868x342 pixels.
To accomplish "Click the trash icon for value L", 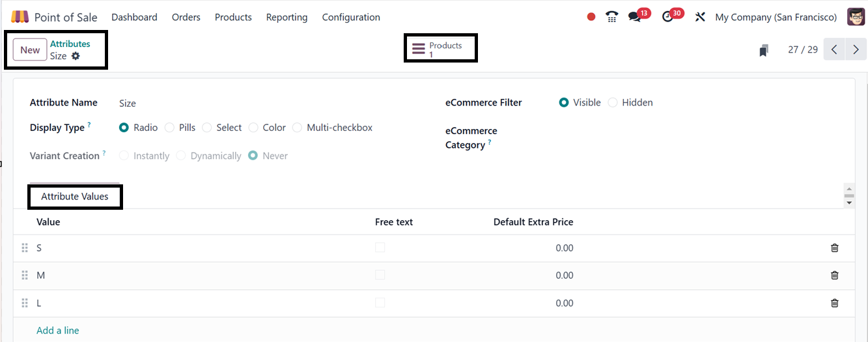I will point(834,303).
